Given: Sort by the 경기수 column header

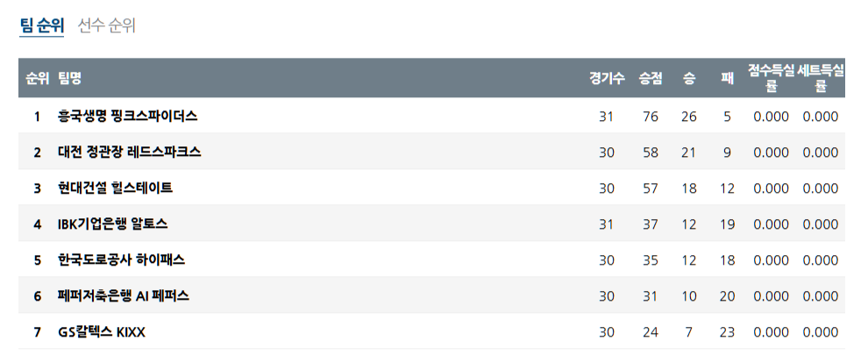Looking at the screenshot, I should [606, 78].
